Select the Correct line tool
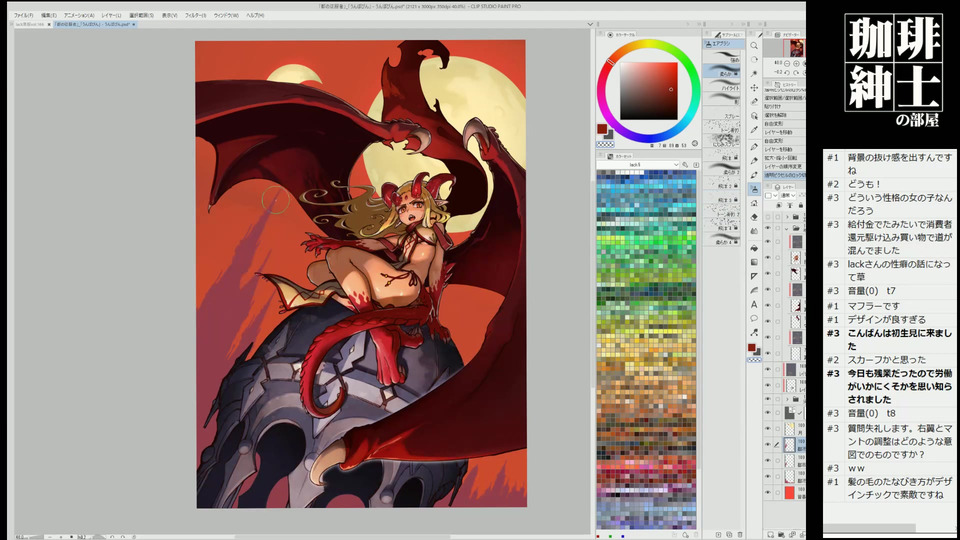 tap(754, 332)
